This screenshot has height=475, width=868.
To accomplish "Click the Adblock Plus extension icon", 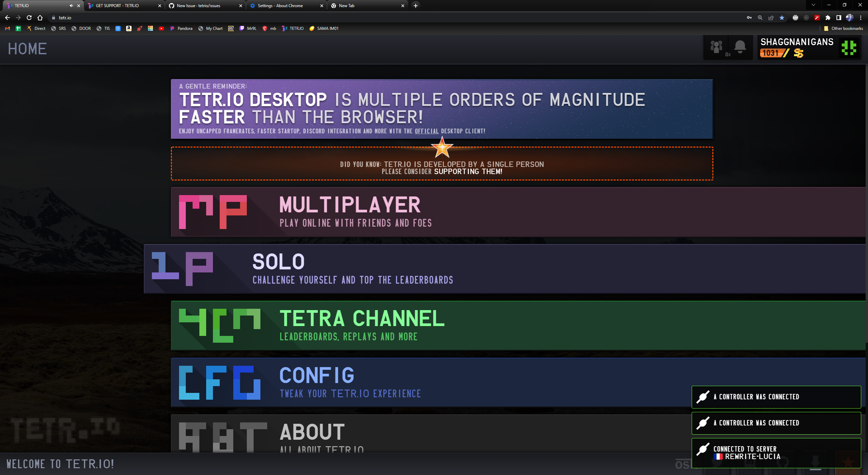I will click(x=795, y=18).
